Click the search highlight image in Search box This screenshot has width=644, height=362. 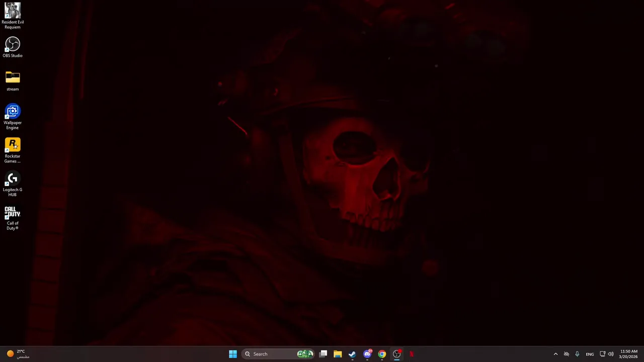pyautogui.click(x=305, y=354)
